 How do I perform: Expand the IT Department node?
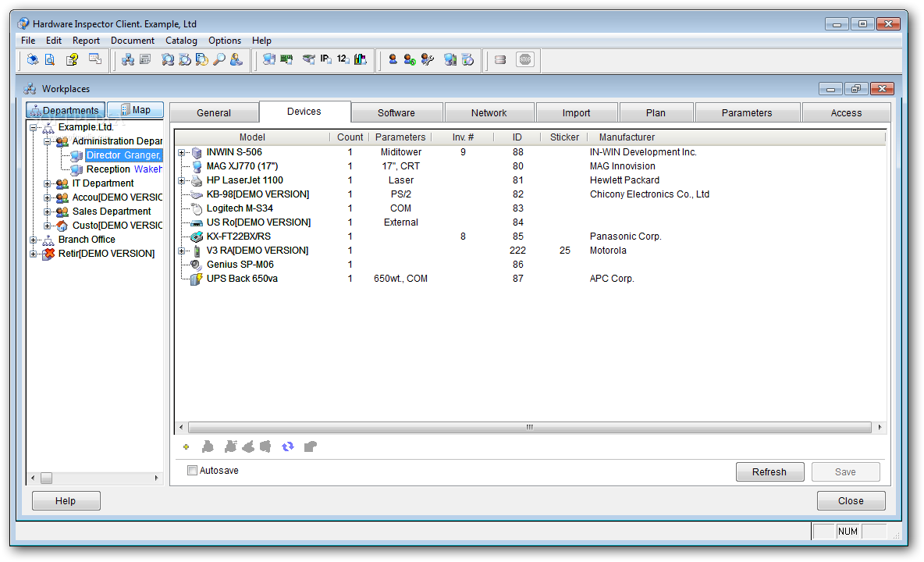coord(48,183)
